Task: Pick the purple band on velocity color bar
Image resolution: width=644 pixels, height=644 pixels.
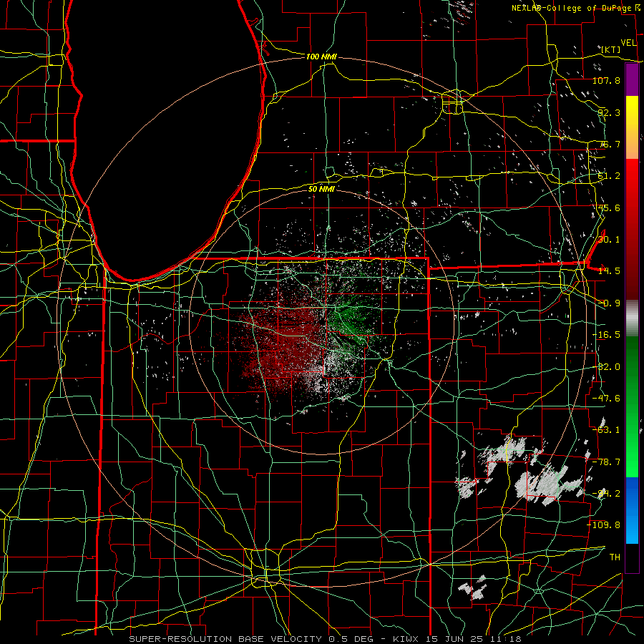Action: point(632,80)
